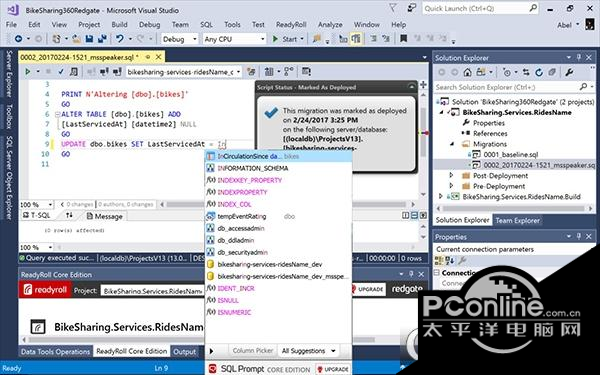This screenshot has width=600, height=375.
Task: Click the notifications flag icon
Action: point(393,8)
